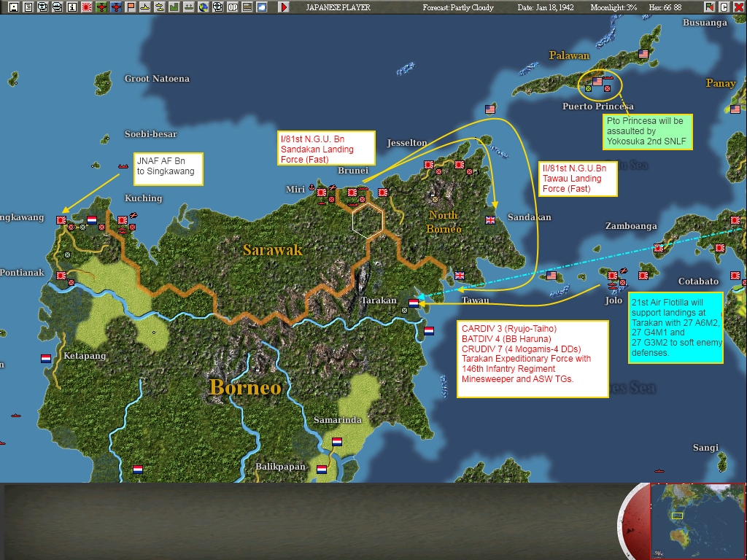Click the green and red flag icon
This screenshot has width=747, height=560.
tap(709, 7)
